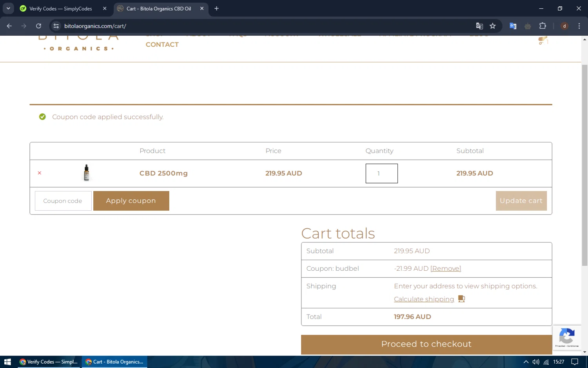Click the page vertical scrollbar thumb
Screen dimensions: 588x368
point(584,165)
